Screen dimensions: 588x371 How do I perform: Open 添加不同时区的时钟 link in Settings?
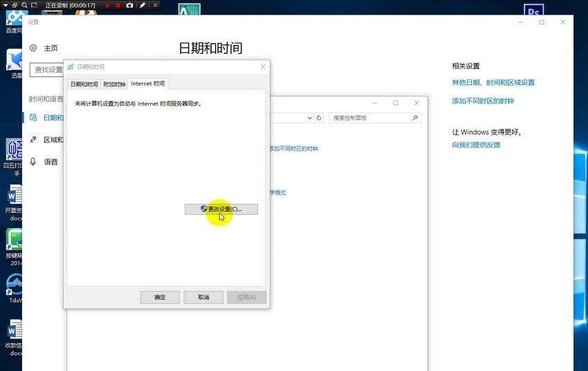[483, 101]
